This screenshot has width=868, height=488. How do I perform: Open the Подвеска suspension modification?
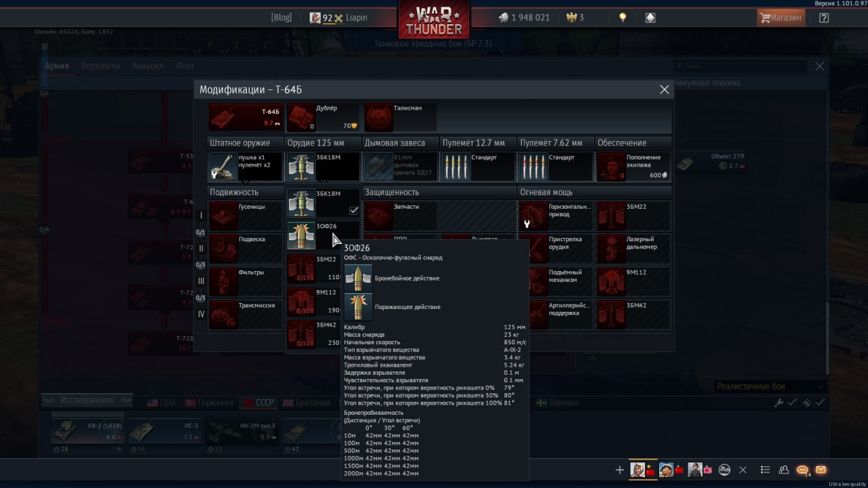245,249
